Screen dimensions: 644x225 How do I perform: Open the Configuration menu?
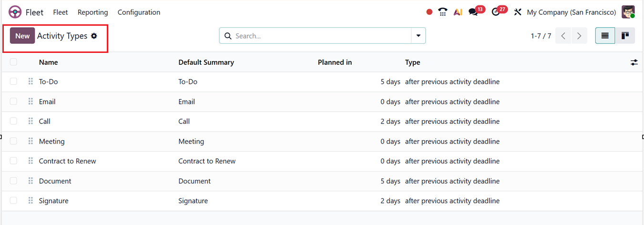[x=139, y=12]
